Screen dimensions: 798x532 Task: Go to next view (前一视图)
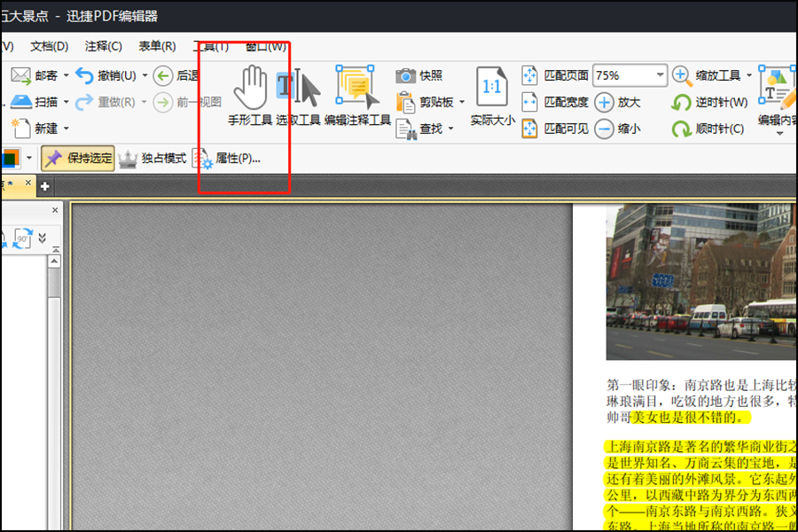187,102
